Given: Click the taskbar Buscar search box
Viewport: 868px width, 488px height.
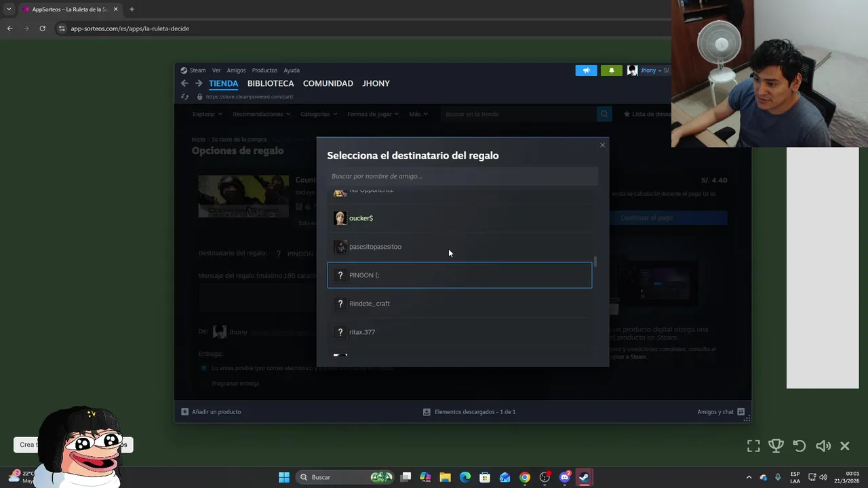Looking at the screenshot, I should (346, 477).
